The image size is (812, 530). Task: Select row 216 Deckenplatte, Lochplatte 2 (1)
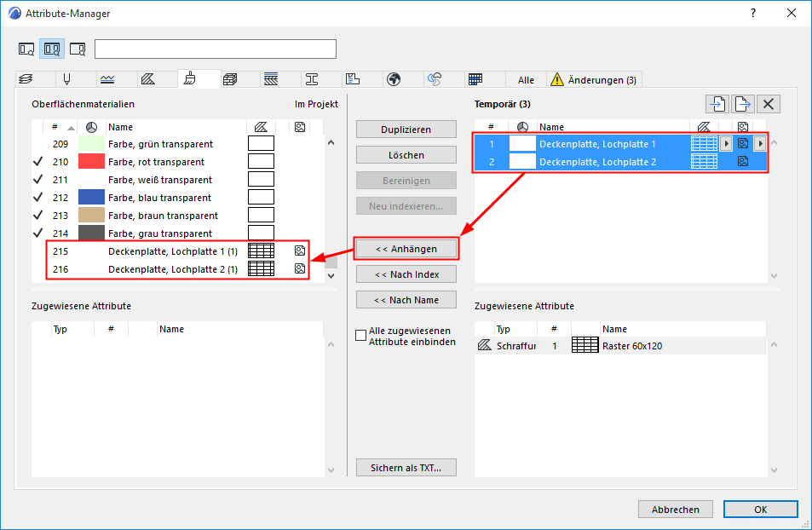(177, 269)
